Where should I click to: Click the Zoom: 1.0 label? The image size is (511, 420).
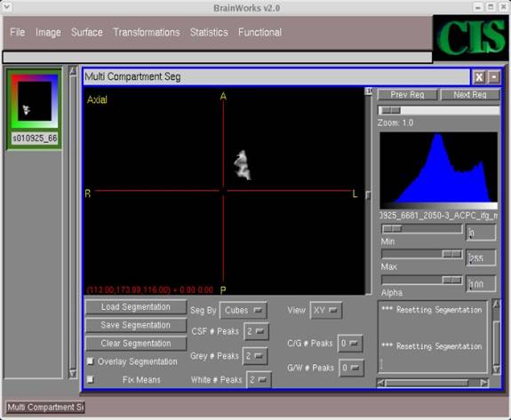tap(395, 123)
